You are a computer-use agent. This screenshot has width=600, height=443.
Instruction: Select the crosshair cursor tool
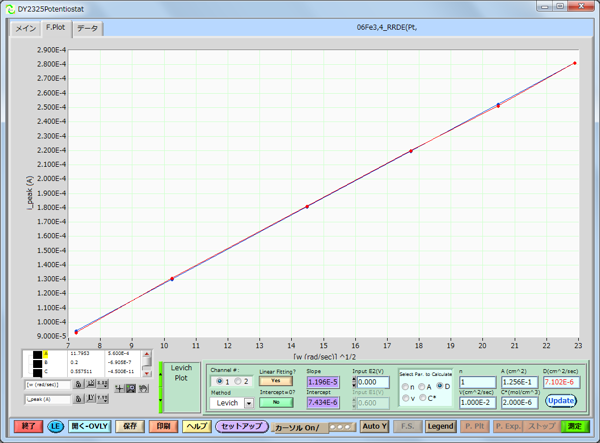(119, 389)
